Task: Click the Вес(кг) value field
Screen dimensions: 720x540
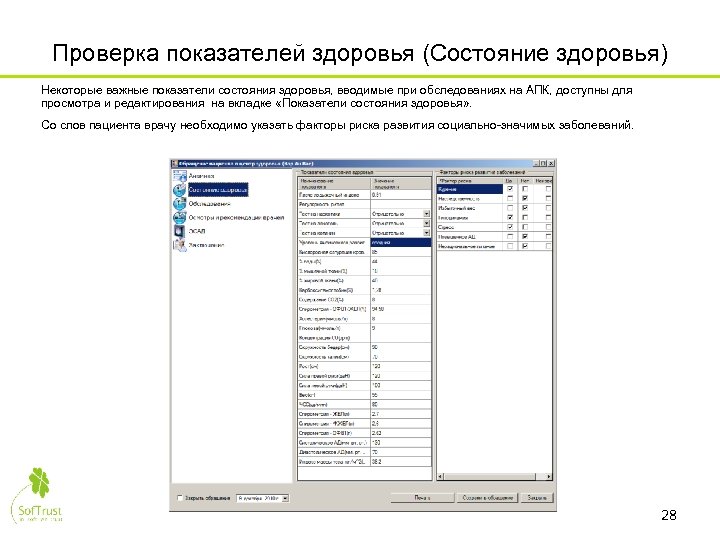Action: pos(401,395)
